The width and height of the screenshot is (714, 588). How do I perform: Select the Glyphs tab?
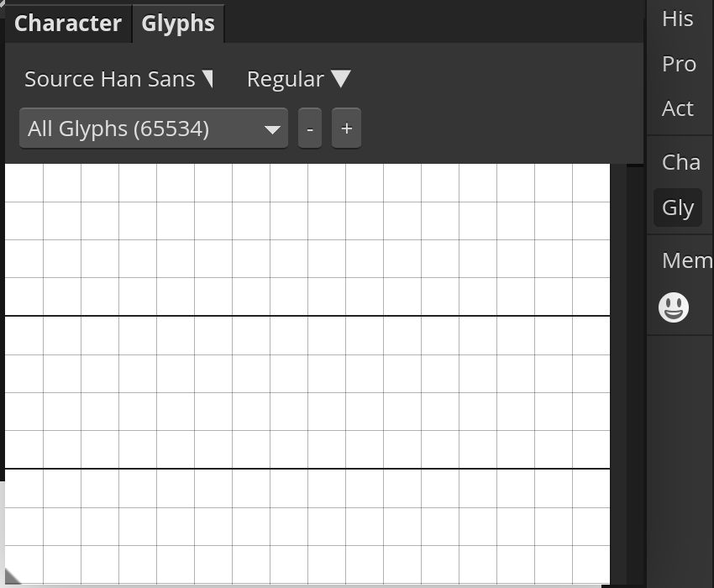(x=179, y=24)
